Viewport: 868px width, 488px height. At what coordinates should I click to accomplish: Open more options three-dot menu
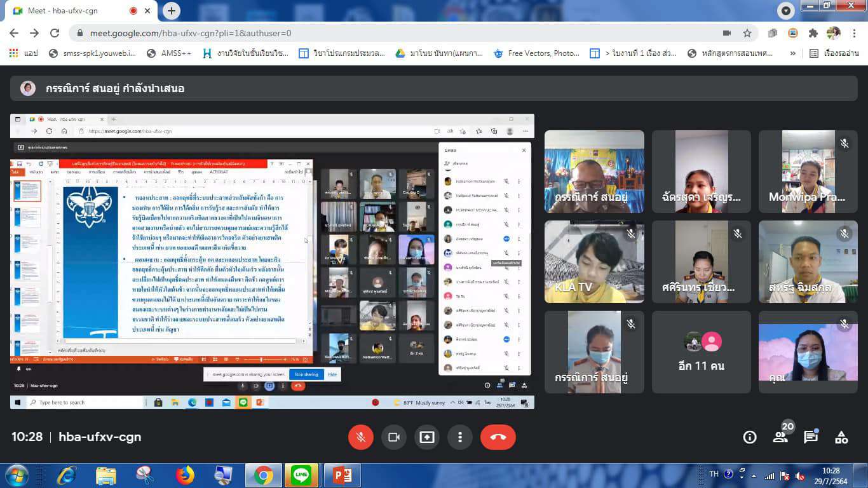(x=459, y=437)
